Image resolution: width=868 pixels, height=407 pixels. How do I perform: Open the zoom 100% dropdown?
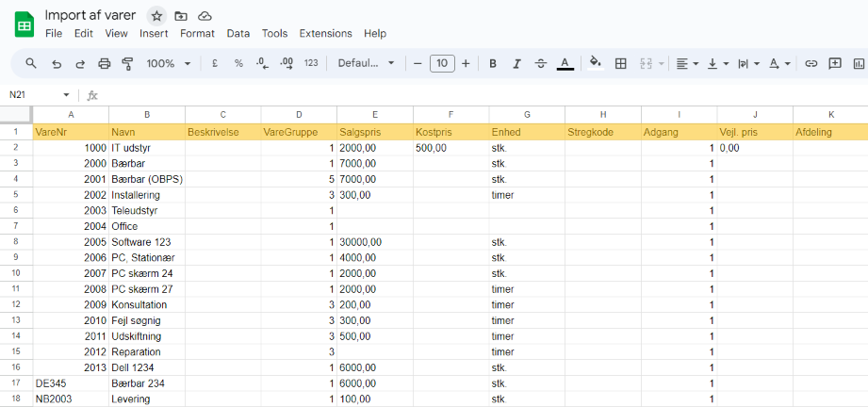click(x=169, y=63)
